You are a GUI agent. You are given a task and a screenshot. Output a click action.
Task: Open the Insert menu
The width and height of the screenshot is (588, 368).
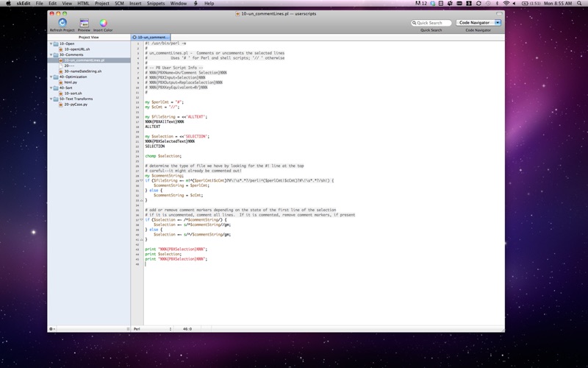[x=135, y=4]
